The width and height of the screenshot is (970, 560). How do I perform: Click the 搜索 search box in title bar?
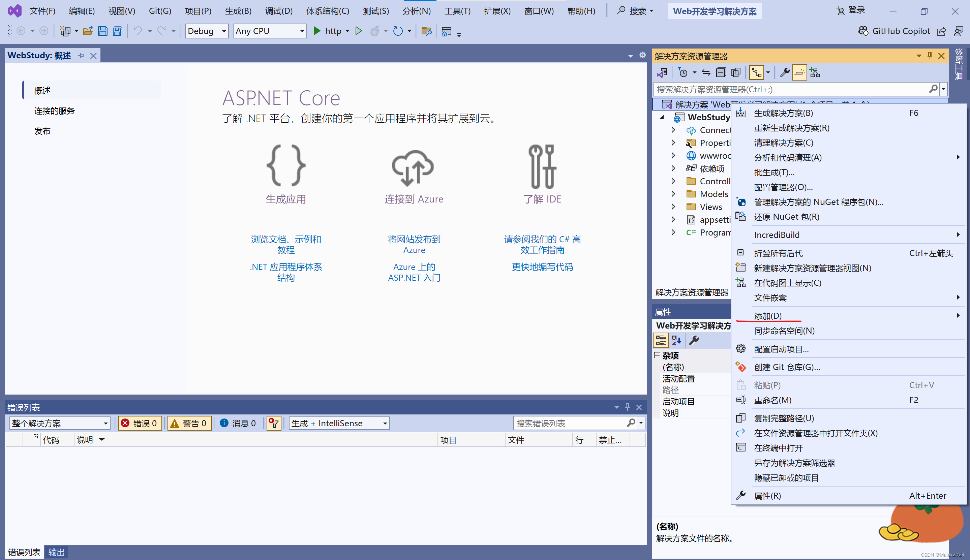[x=635, y=11]
